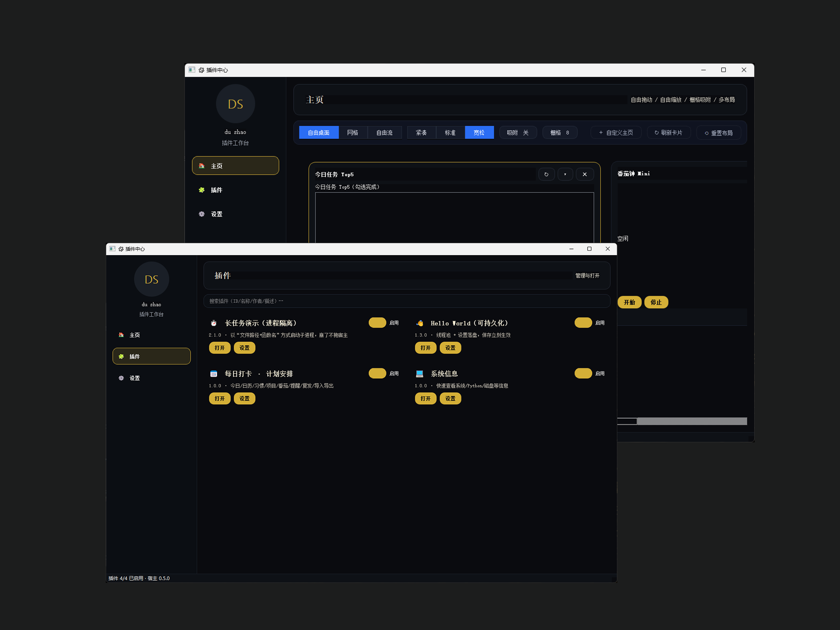Switch the 吸附 关 snap option

tap(518, 132)
